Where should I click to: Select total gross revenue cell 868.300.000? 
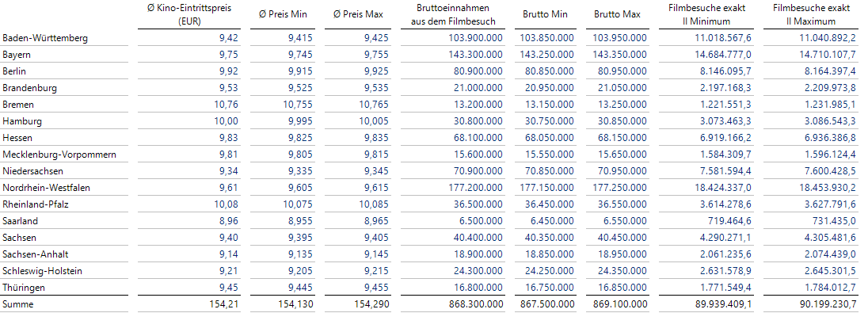tap(476, 304)
